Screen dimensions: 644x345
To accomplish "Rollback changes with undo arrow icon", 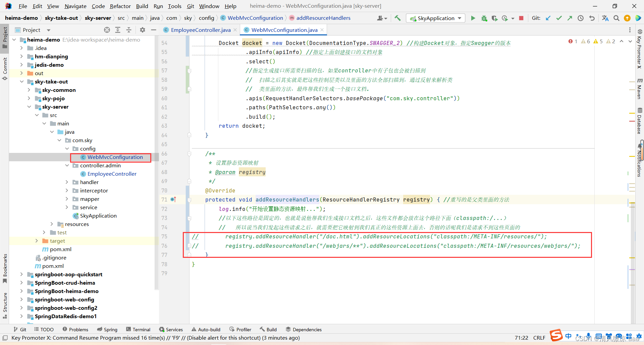I will (x=592, y=18).
